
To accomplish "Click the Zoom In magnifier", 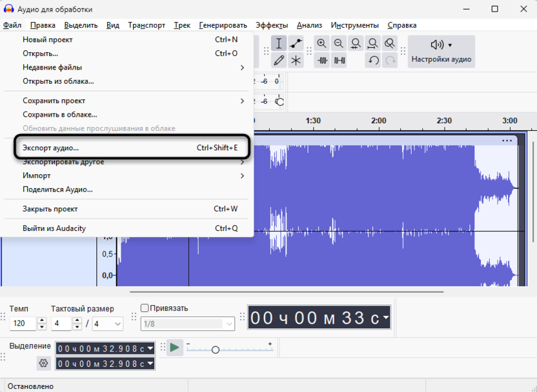I will [323, 43].
